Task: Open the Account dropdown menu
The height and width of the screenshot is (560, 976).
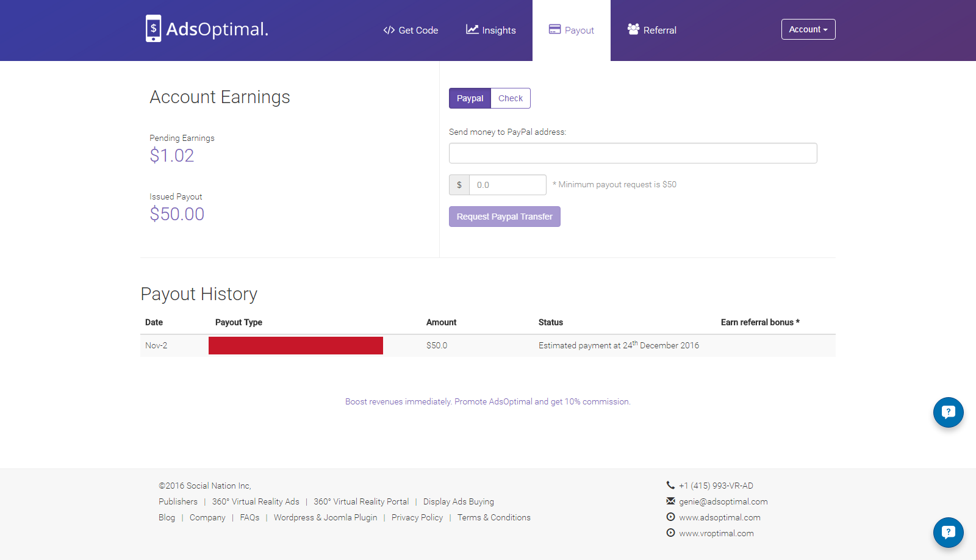Action: tap(808, 29)
